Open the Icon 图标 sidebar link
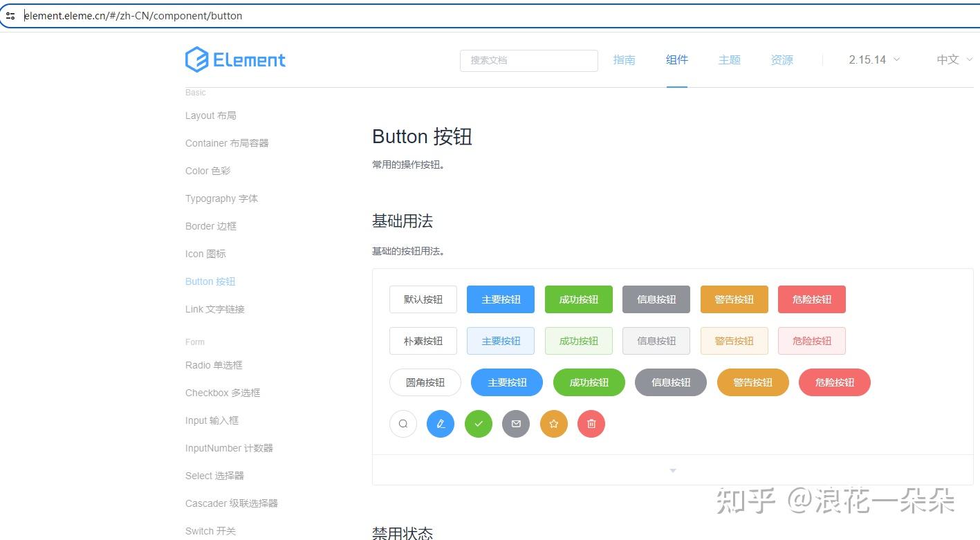 pos(205,254)
